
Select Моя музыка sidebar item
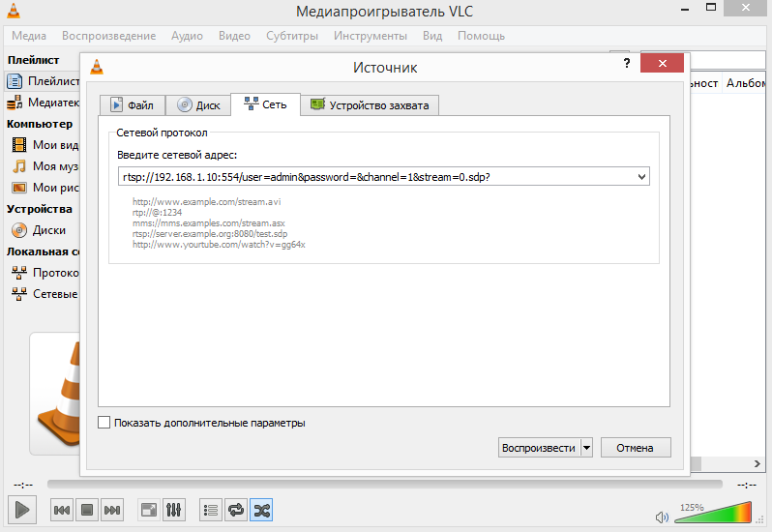point(45,166)
